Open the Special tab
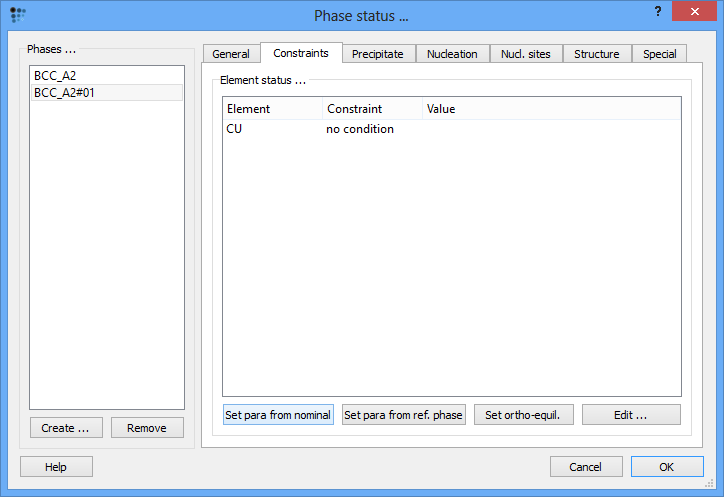Viewport: 724px width, 497px height. coord(659,54)
